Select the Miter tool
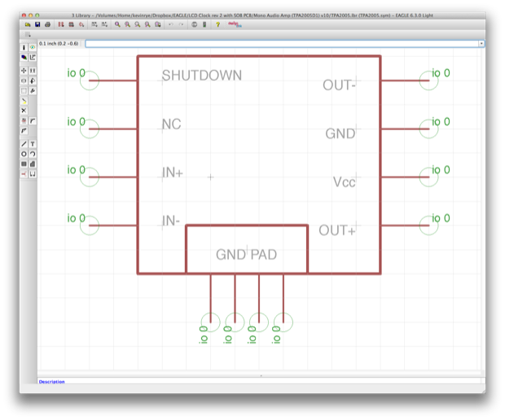This screenshot has width=505, height=420. pos(33,120)
